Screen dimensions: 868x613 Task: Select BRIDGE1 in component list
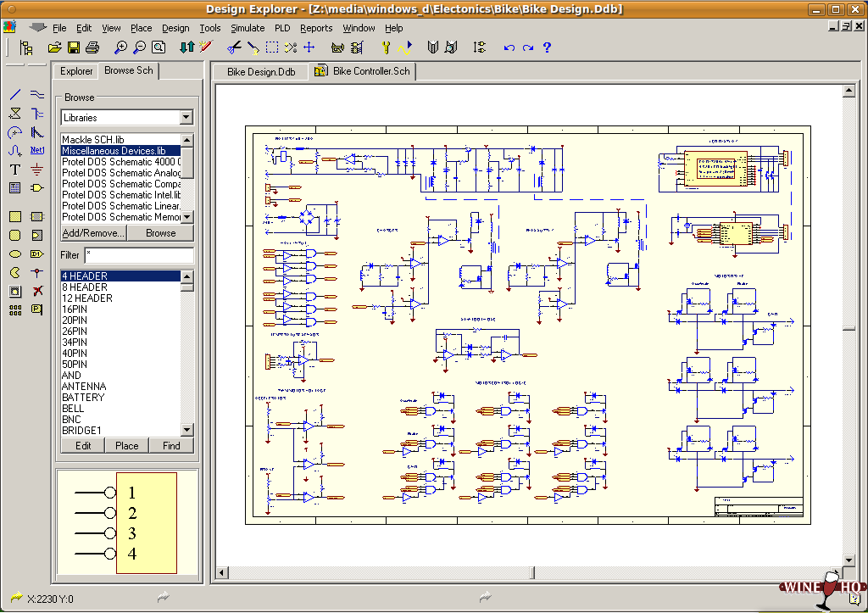[x=120, y=431]
